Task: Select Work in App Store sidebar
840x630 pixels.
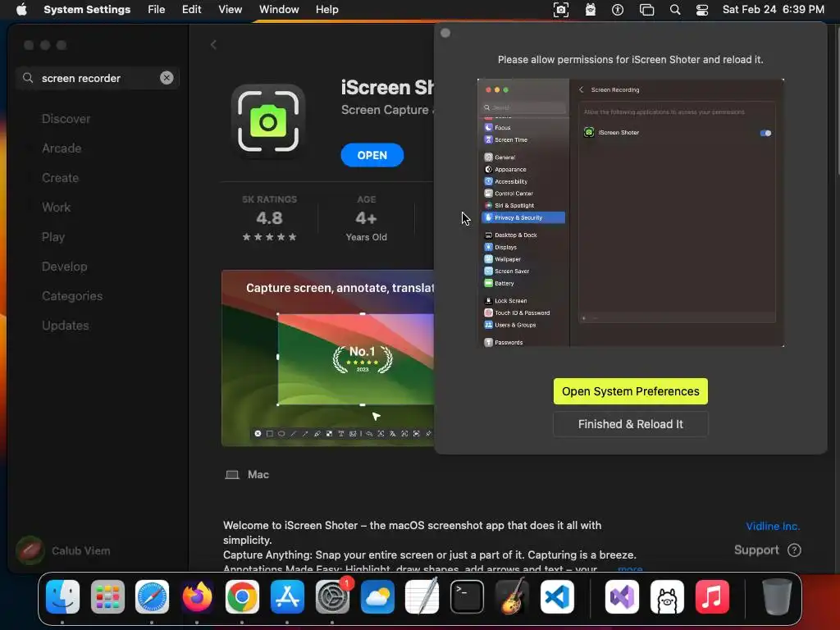Action: pyautogui.click(x=57, y=208)
